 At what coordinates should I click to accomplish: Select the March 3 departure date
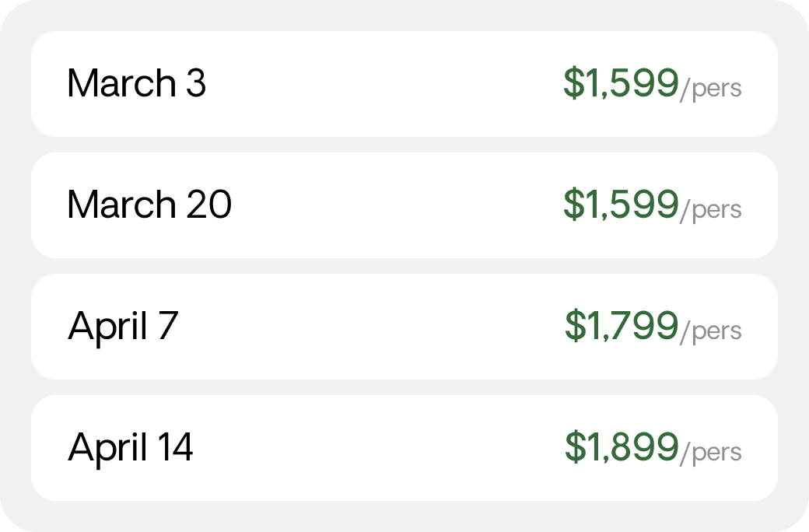click(137, 83)
